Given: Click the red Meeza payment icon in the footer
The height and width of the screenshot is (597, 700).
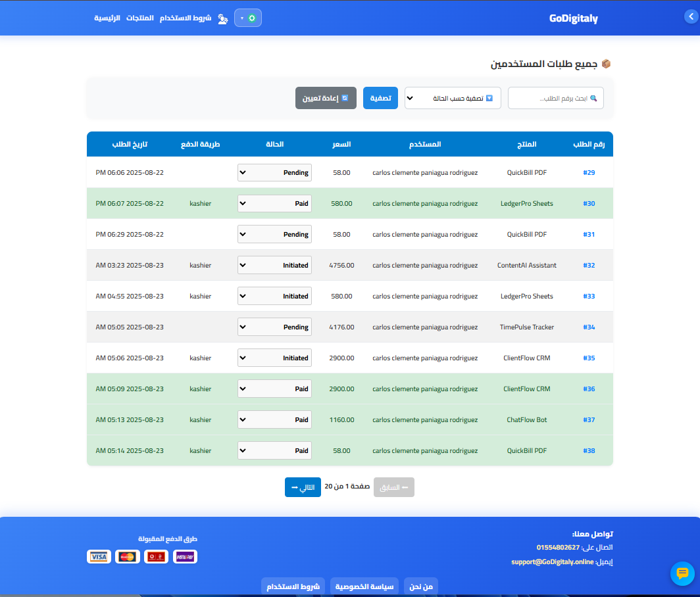Looking at the screenshot, I should pos(156,556).
